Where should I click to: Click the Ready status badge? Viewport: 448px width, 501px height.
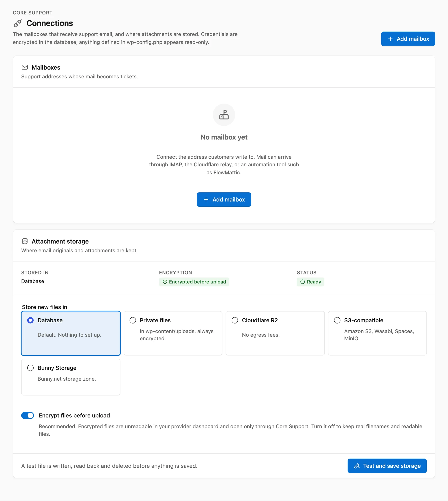(310, 282)
